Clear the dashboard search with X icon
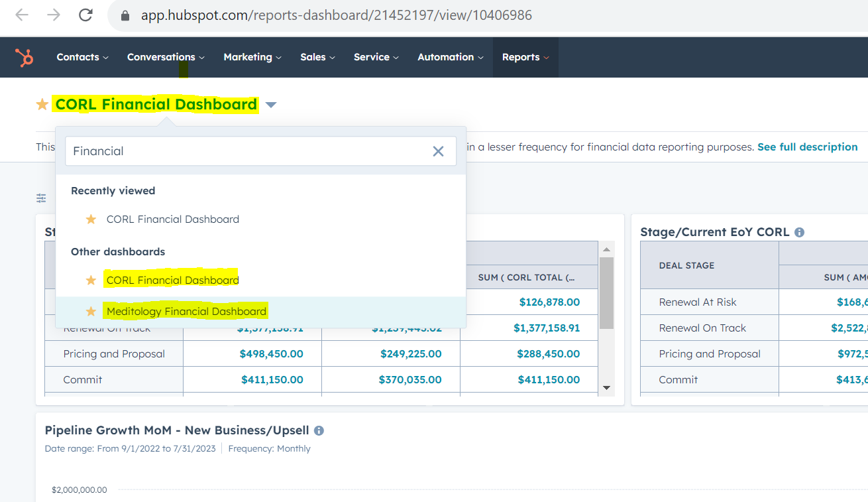Image resolution: width=868 pixels, height=502 pixels. tap(438, 151)
